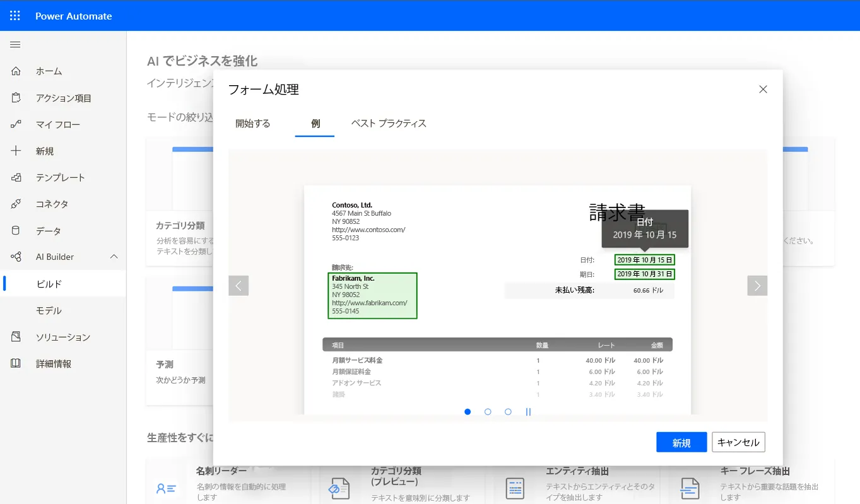Open the Microsoft app launcher waffle icon
Screen dimensions: 860x504
coord(15,15)
